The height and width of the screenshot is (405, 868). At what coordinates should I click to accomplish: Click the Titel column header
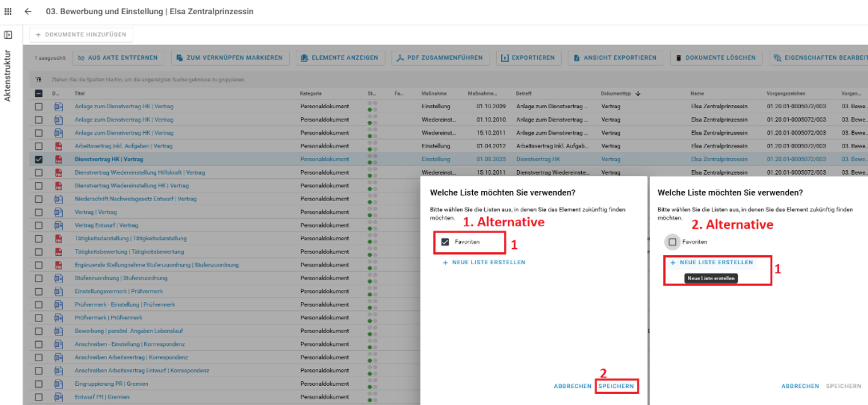click(x=80, y=93)
